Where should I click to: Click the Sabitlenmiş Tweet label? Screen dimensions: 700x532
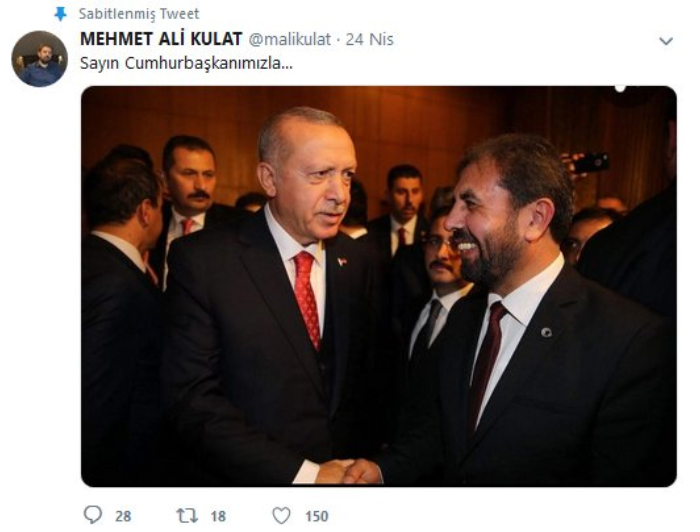[x=139, y=14]
